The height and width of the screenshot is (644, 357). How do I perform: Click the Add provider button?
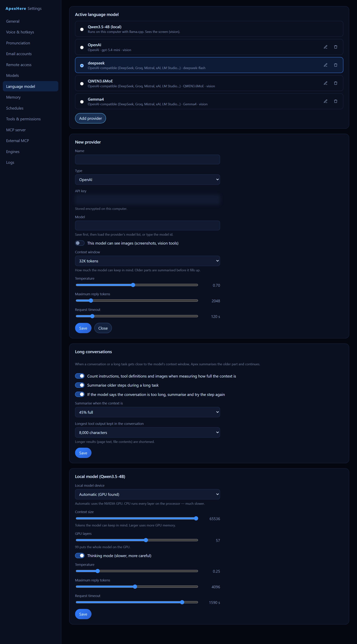click(90, 118)
